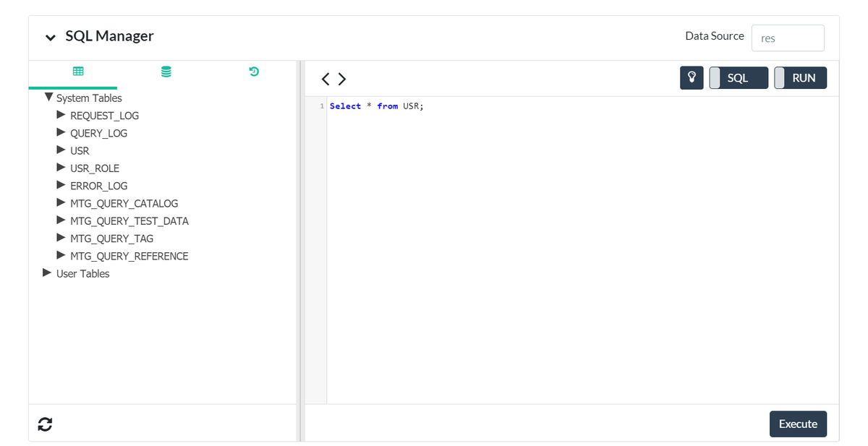This screenshot has height=446, width=868.
Task: Go to next query with right chevron
Action: pos(342,79)
